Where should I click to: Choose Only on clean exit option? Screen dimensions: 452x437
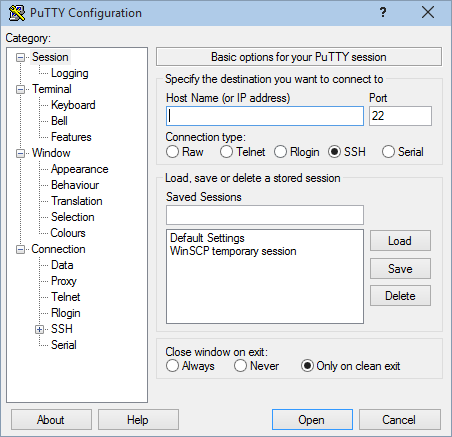click(x=307, y=366)
